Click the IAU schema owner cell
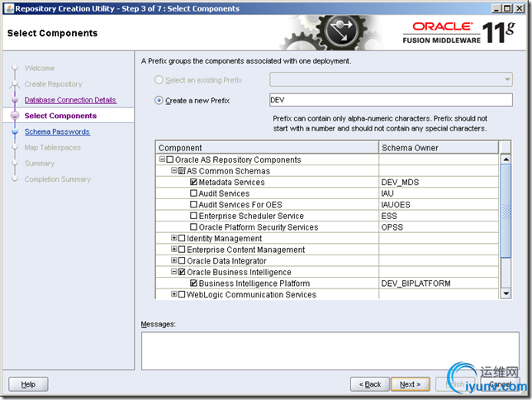Viewport: 532px width, 400px height. pyautogui.click(x=439, y=193)
